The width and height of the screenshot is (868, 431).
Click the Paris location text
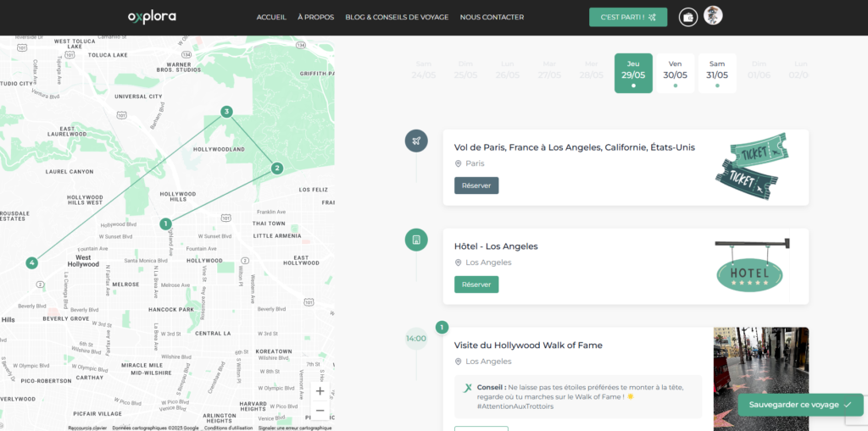pos(475,163)
